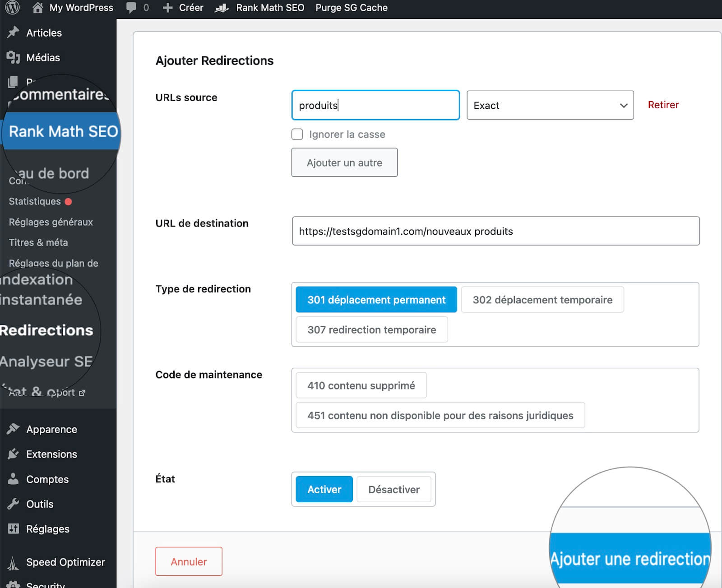Open the Créer admin bar menu
This screenshot has width=722, height=588.
191,8
